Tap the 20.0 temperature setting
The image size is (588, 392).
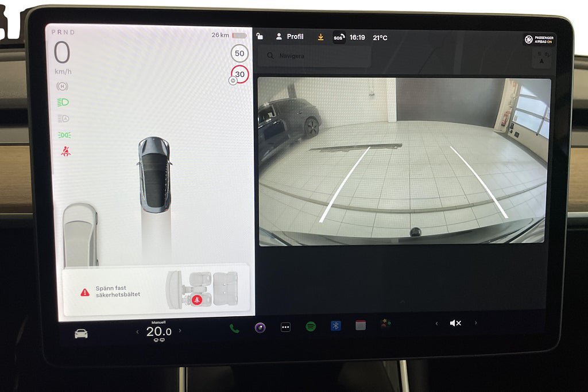tap(158, 331)
